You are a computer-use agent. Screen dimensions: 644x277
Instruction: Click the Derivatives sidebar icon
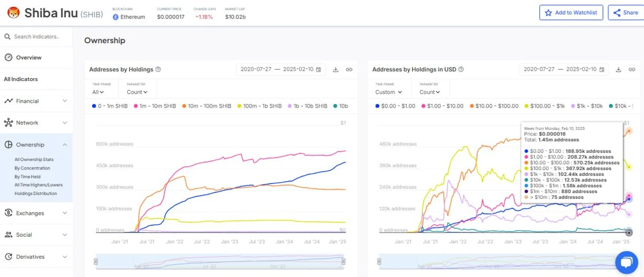(8, 256)
